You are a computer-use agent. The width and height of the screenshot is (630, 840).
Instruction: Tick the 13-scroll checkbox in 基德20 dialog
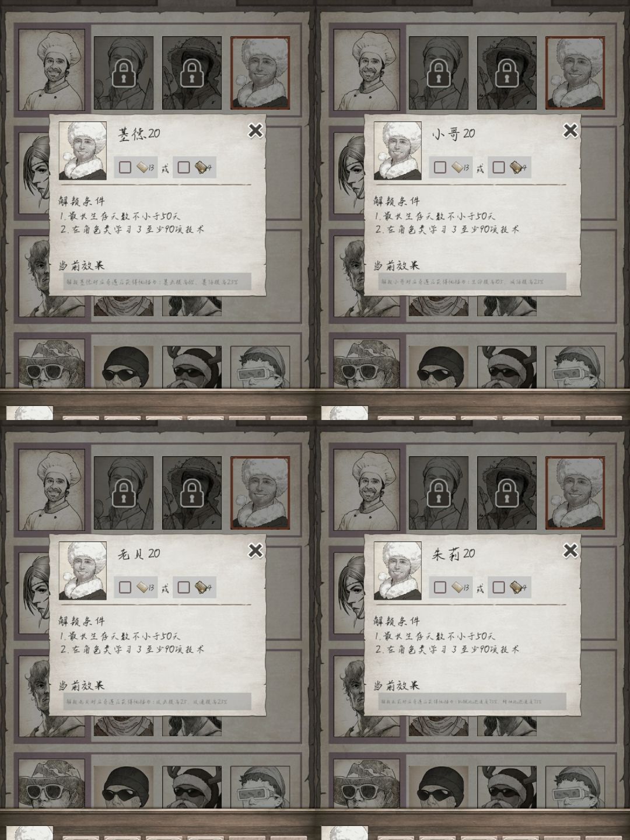click(x=125, y=167)
